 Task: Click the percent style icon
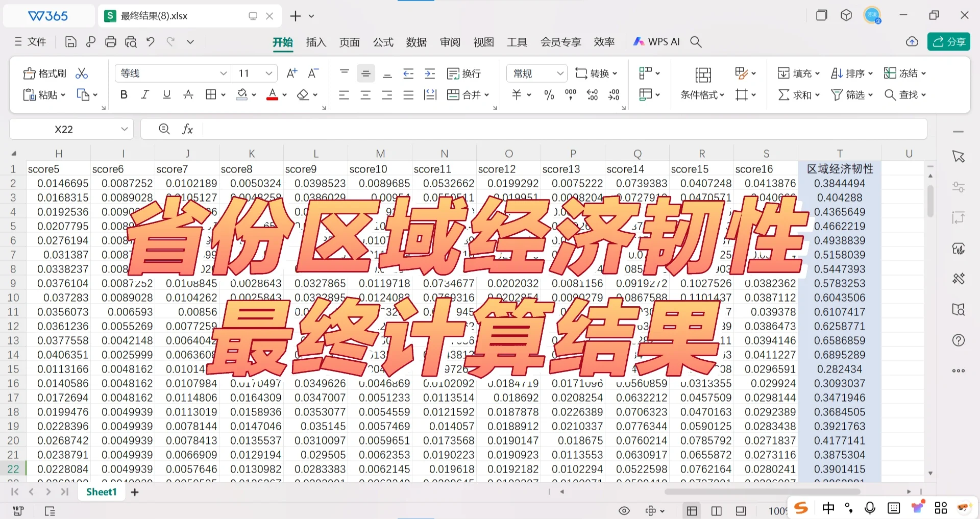(x=549, y=94)
